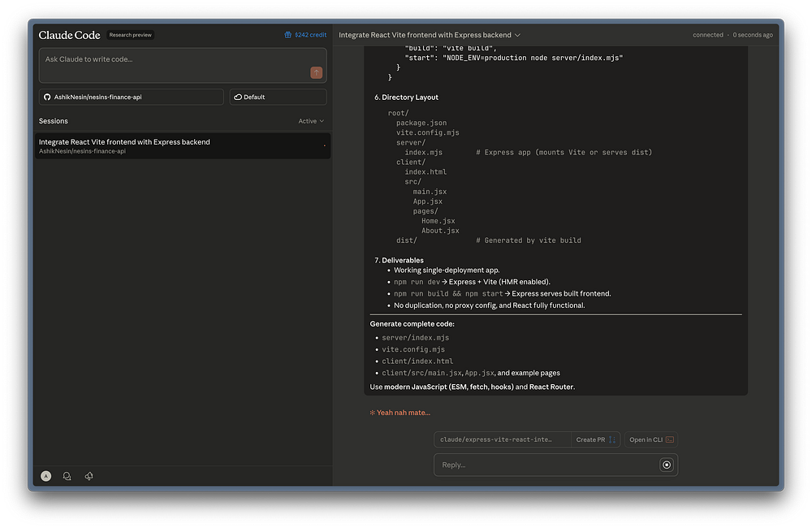The height and width of the screenshot is (528, 812).
Task: Click the chat bubble icon in bottom bar
Action: point(67,476)
